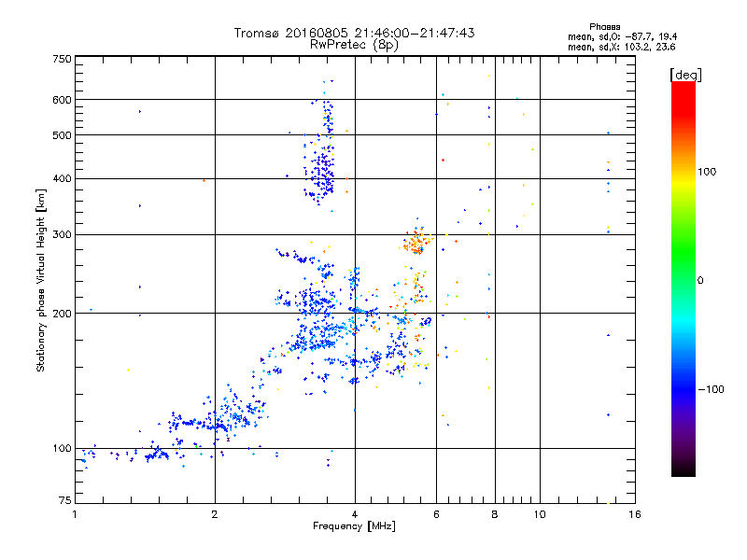The image size is (747, 560).
Task: Click the y-axis tick label "600"
Action: 62,100
